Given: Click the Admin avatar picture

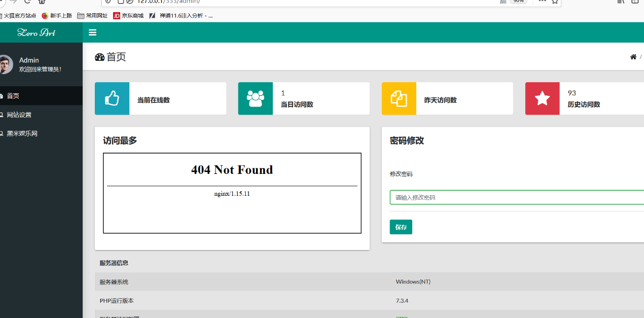Looking at the screenshot, I should (x=5, y=64).
